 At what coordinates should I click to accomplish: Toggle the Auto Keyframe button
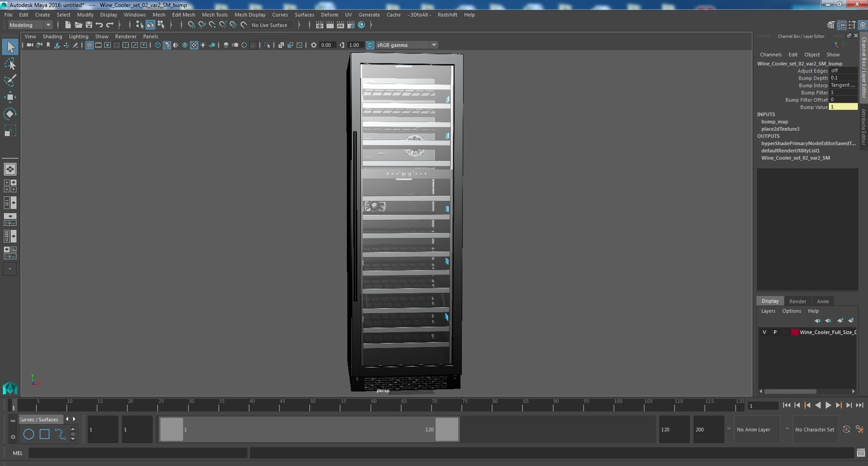[x=846, y=429]
